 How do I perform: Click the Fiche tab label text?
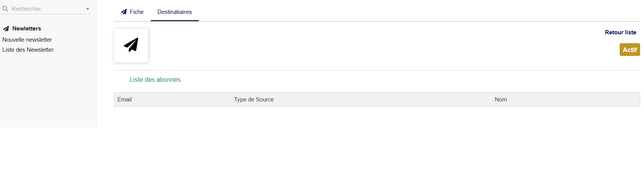coord(137,12)
